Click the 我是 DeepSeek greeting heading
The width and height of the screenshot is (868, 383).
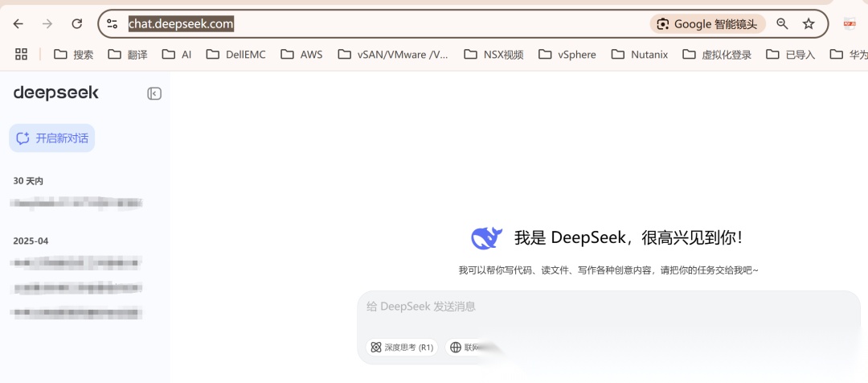pyautogui.click(x=628, y=238)
